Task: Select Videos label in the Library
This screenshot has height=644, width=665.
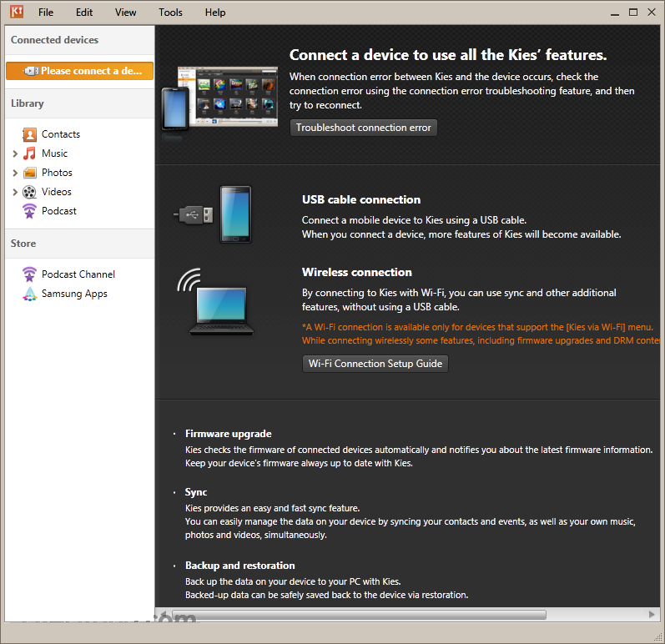Action: pyautogui.click(x=57, y=192)
